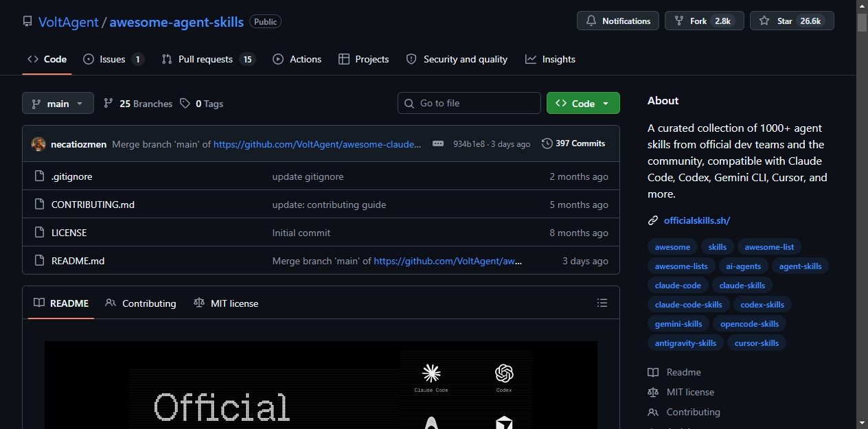Open commit hash 934b1e8
Viewport: 868px width, 429px height.
click(x=469, y=144)
